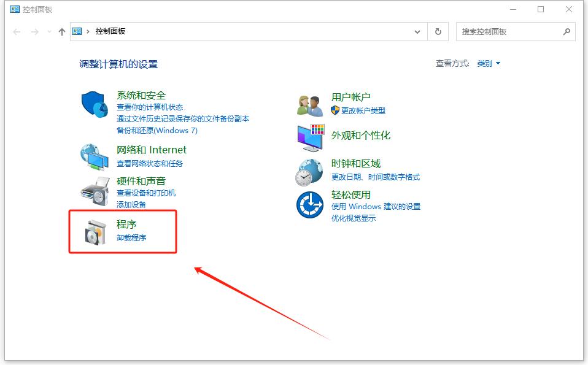588x365 pixels.
Task: Open the 更改帐户类型 link
Action: (x=363, y=110)
